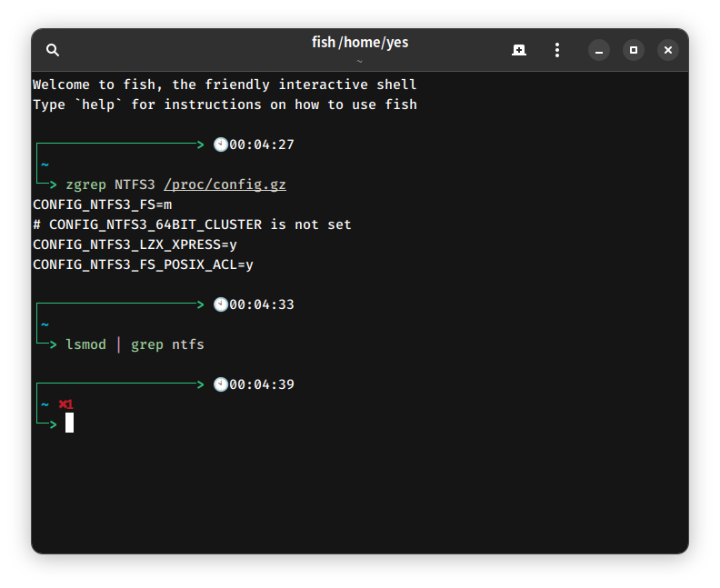Click the CONFIG_NTFS3_64BIT_CLUSTER comment line
Viewport: 720px width, 588px height.
[x=192, y=224]
